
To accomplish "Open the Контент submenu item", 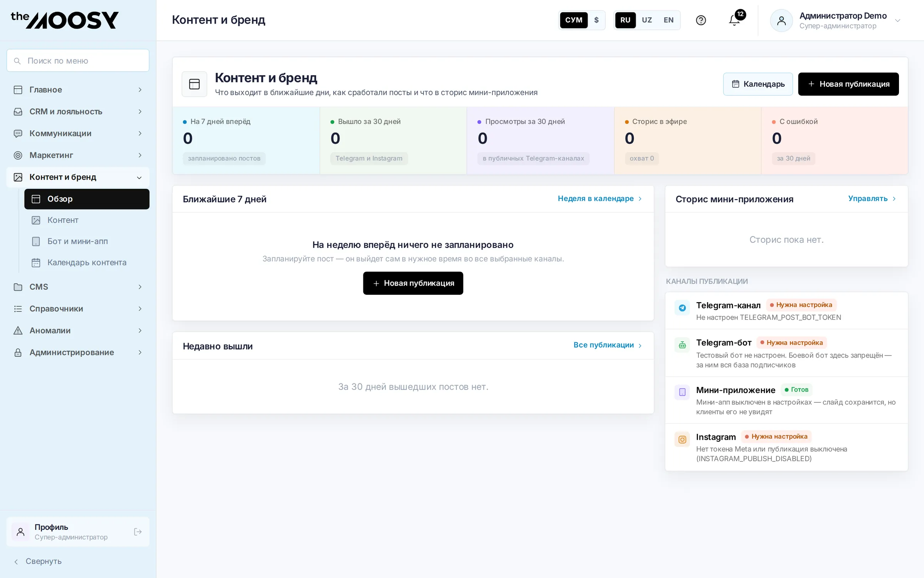I will 87,220.
